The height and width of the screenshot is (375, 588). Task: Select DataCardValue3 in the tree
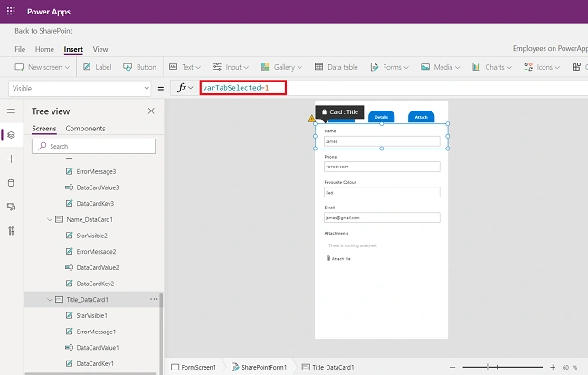tap(98, 187)
